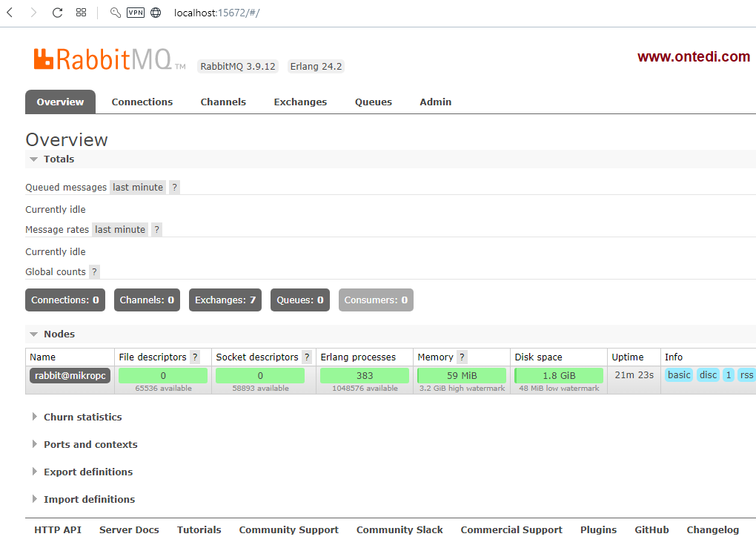Click the '3.2 GiB high watermark' text

click(x=462, y=389)
